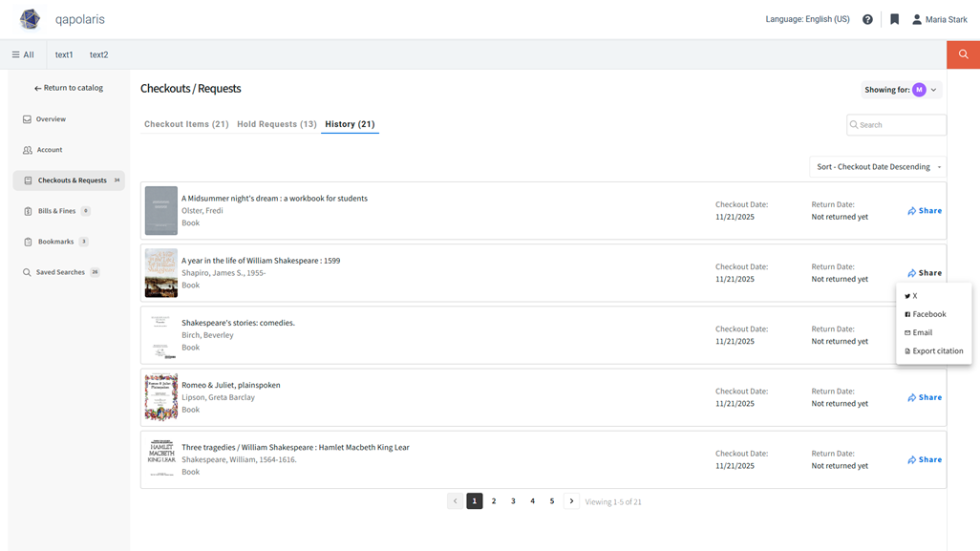This screenshot has height=551, width=980.
Task: Go to previous page arrow
Action: point(455,501)
